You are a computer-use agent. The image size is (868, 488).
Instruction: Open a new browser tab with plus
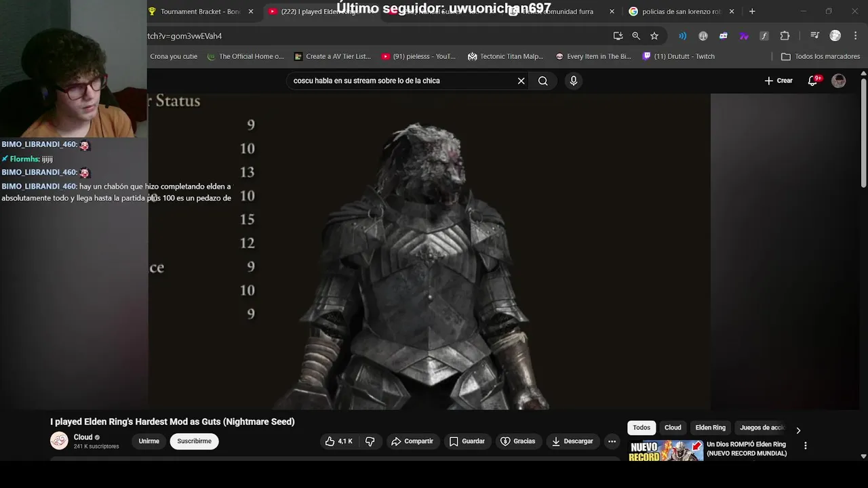(752, 12)
